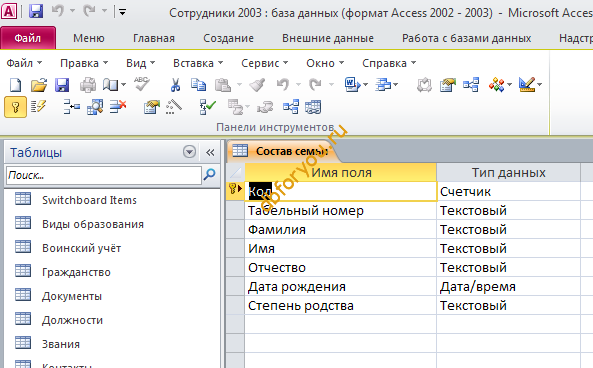Click the Builder dotted wand icon
The width and height of the screenshot is (593, 368).
(x=174, y=107)
